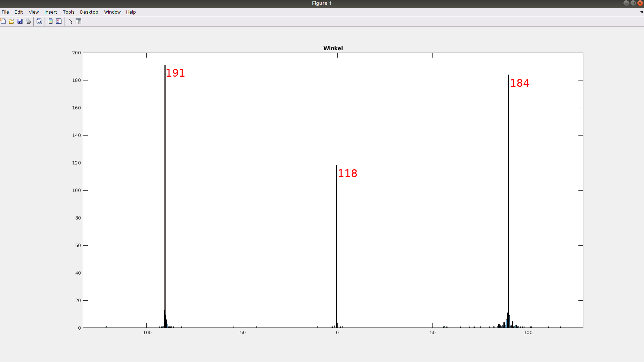Image resolution: width=644 pixels, height=362 pixels.
Task: Print the figure with the printer icon
Action: coord(28,22)
